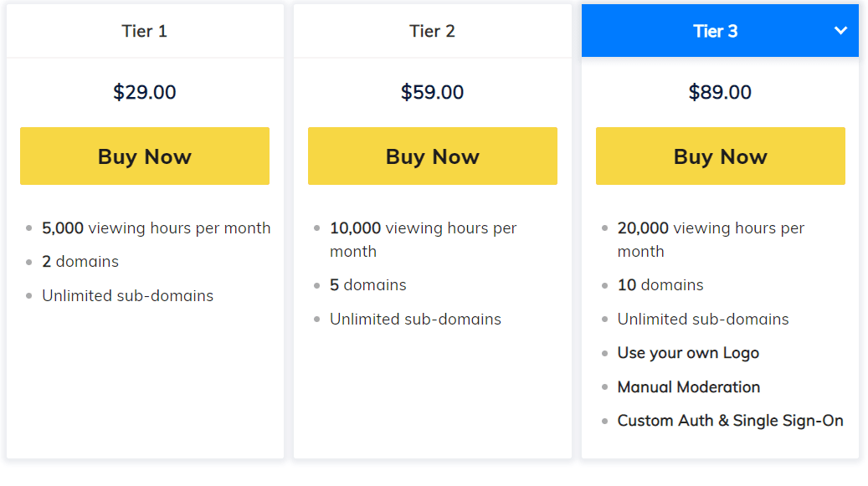
Task: Select the Tier 2 header
Action: [x=432, y=31]
